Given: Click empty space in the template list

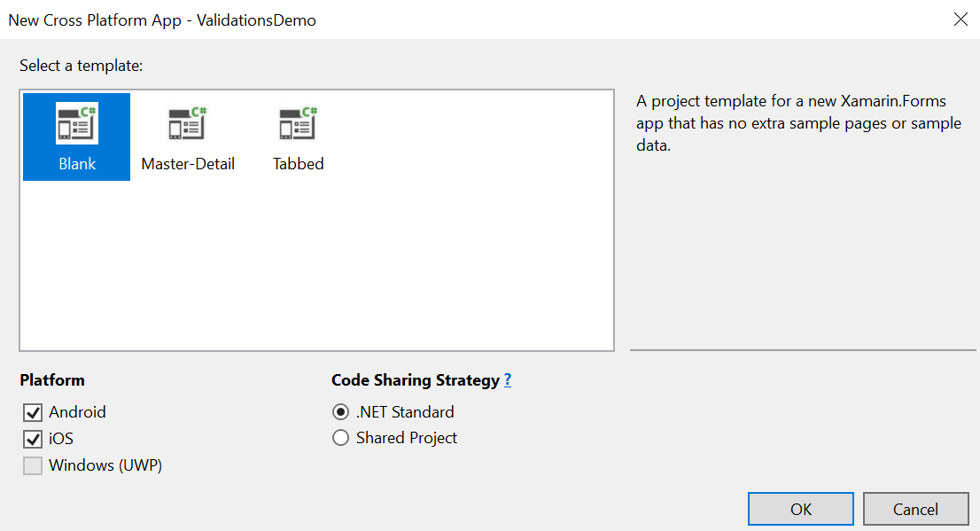Looking at the screenshot, I should [x=375, y=262].
